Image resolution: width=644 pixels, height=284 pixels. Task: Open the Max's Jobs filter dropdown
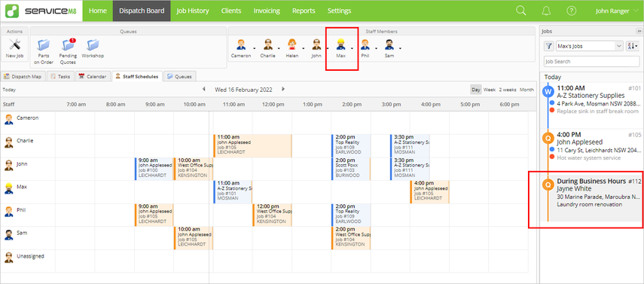point(589,46)
